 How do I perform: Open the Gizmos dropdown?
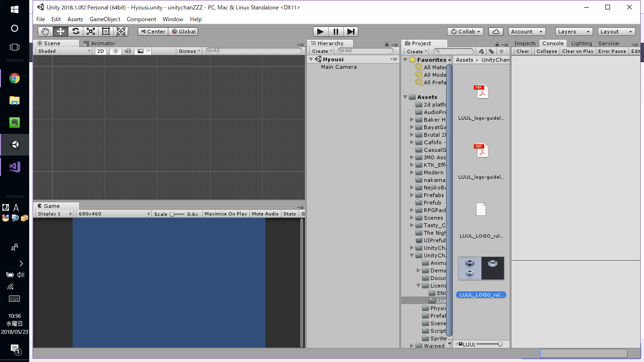(189, 51)
